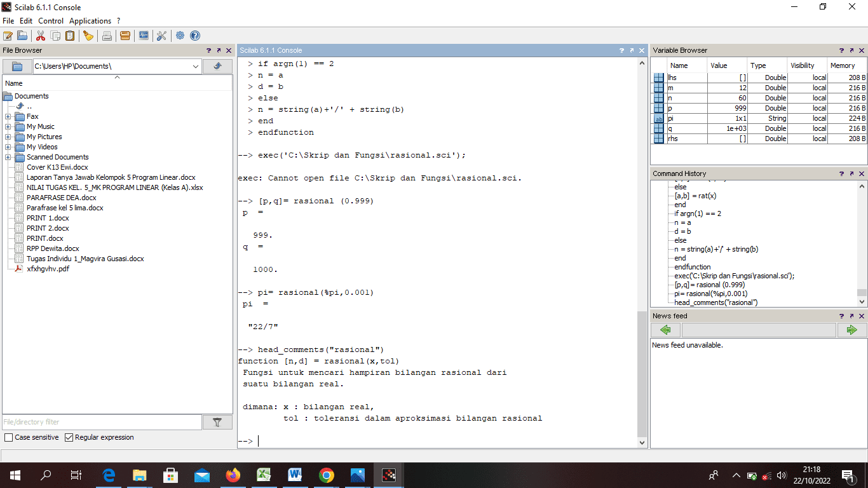Open the Edit menu

coord(26,21)
